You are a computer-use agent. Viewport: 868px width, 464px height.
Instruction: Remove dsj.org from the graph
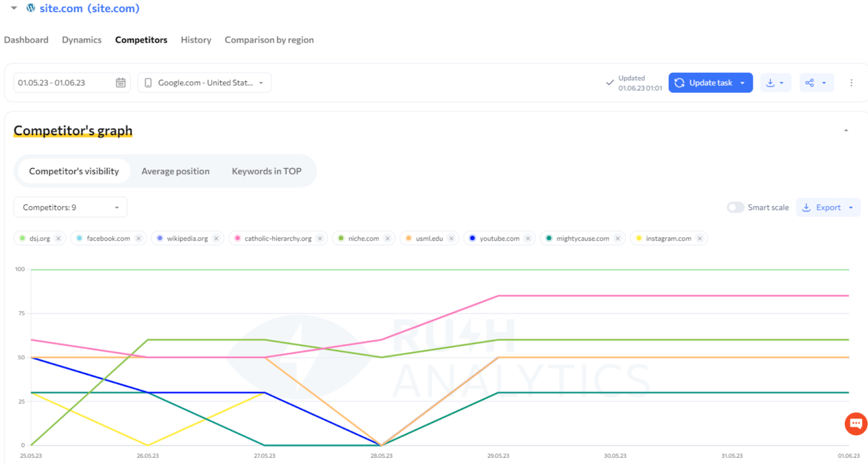pyautogui.click(x=59, y=238)
